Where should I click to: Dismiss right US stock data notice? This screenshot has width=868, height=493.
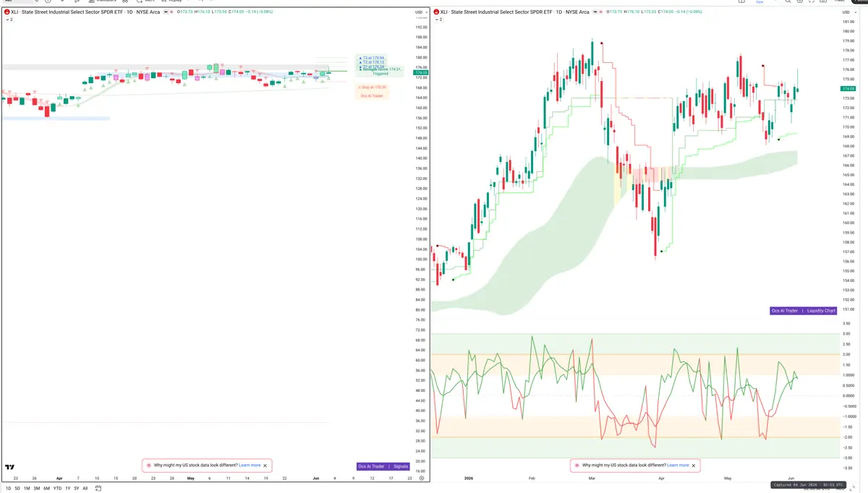(x=693, y=466)
